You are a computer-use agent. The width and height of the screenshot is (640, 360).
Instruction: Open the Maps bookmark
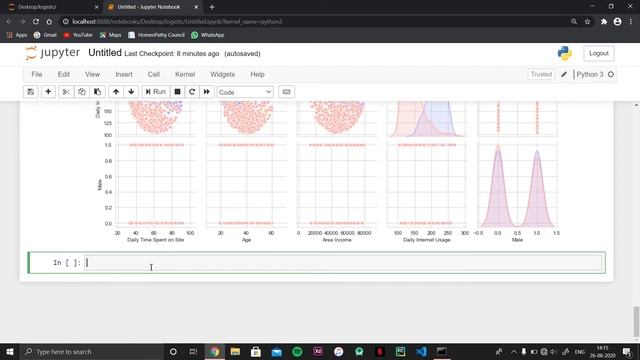(110, 35)
